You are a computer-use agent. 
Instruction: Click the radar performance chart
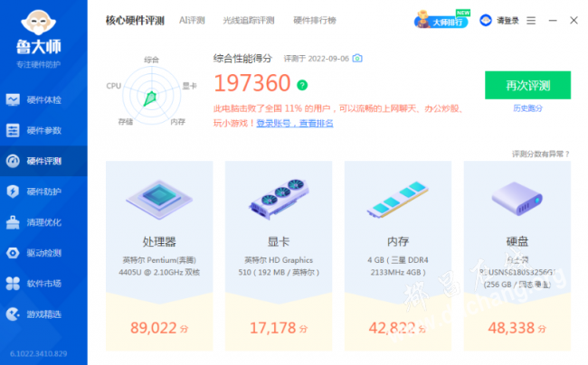coord(151,96)
